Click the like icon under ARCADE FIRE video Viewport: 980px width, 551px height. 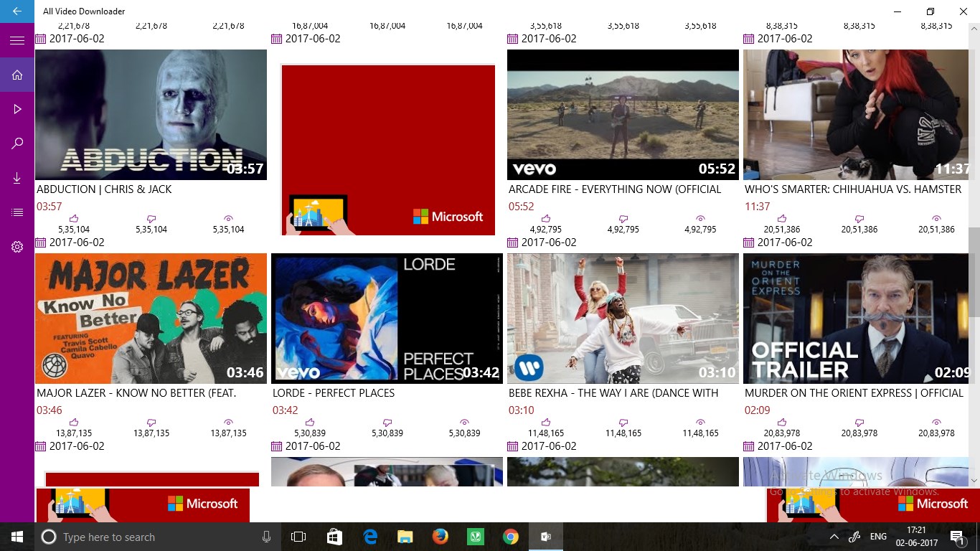546,219
